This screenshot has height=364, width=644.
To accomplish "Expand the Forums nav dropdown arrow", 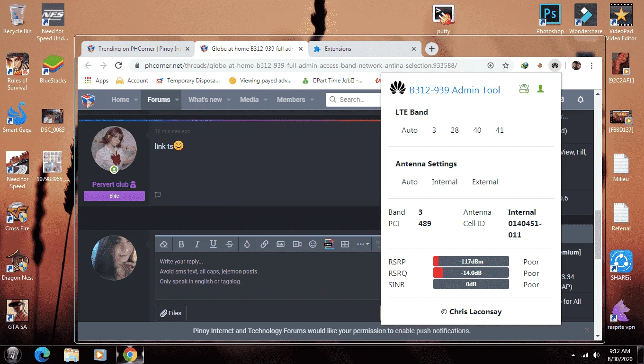I will coord(177,100).
